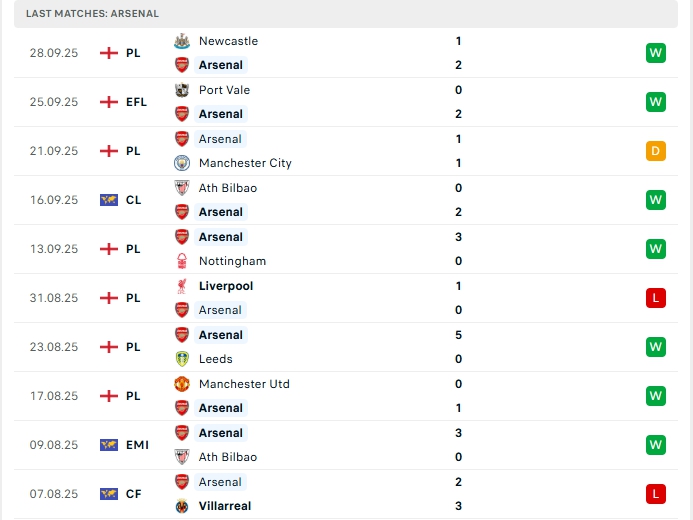Click the red L badge for Liverpool match
Image resolution: width=693 pixels, height=520 pixels.
coord(656,298)
